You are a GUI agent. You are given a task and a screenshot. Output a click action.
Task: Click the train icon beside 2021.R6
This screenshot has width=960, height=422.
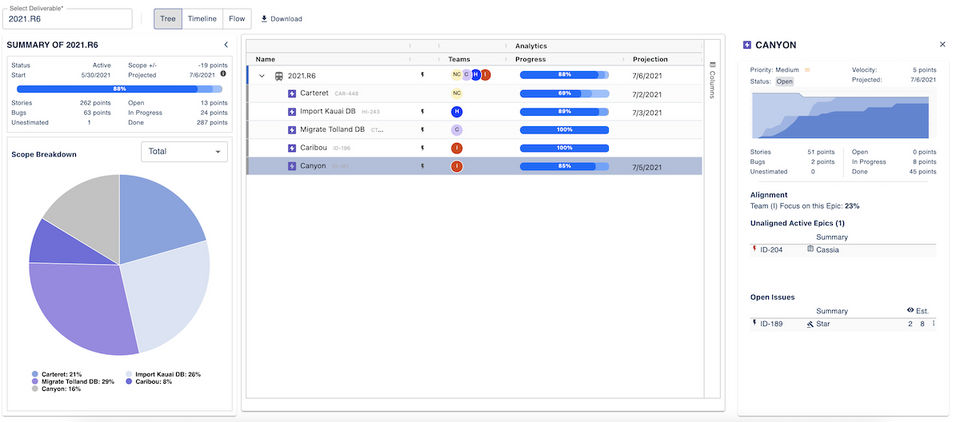coord(279,76)
